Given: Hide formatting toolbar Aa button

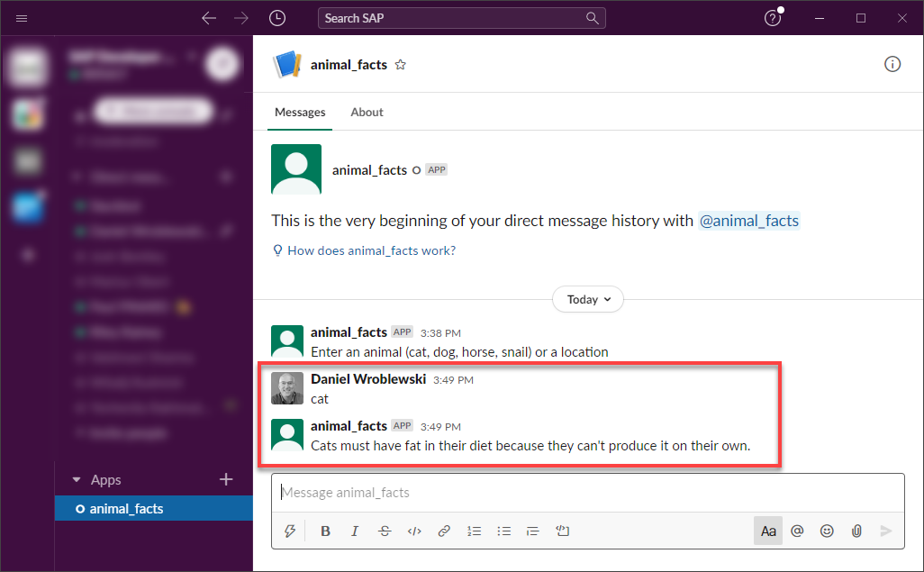Looking at the screenshot, I should point(768,531).
